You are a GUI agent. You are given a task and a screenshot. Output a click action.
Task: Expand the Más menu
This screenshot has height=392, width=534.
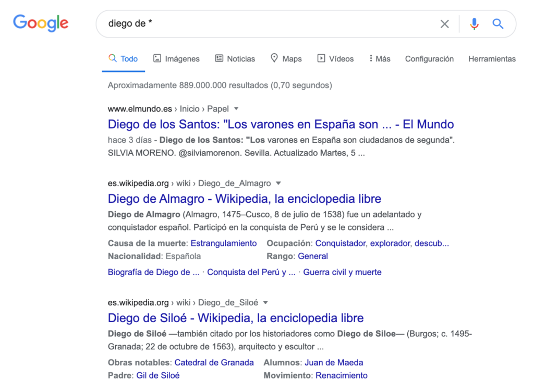coord(380,59)
